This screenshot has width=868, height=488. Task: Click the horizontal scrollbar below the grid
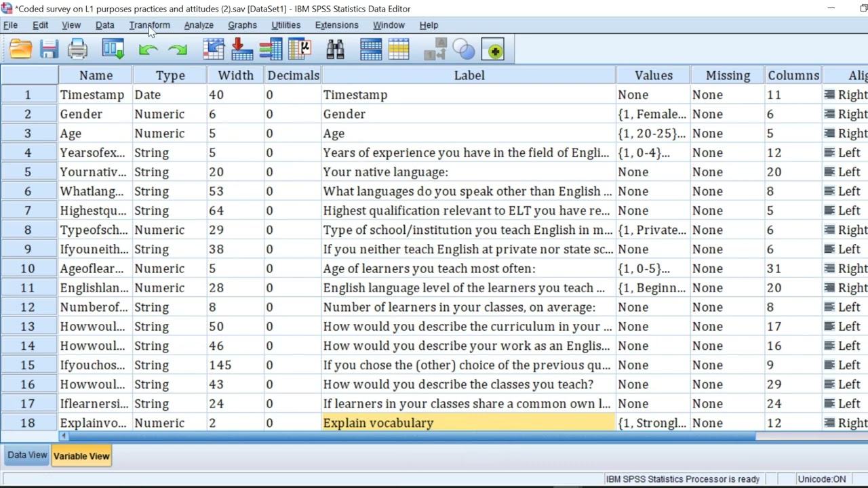pyautogui.click(x=407, y=436)
